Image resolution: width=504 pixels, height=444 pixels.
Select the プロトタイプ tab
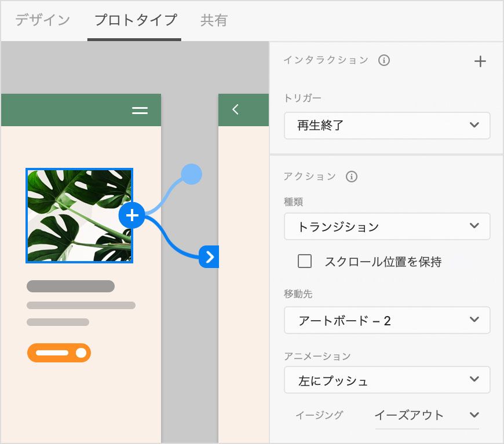[x=134, y=19]
